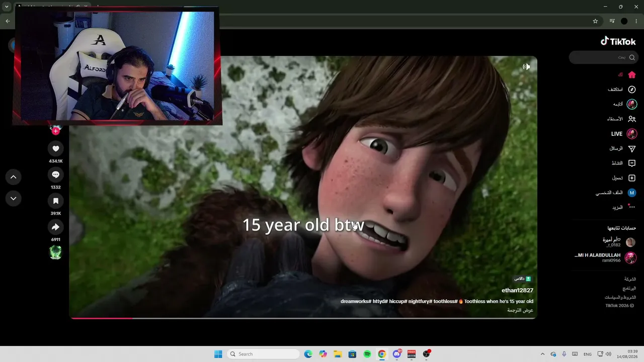Open Discord from the taskbar
644x362 pixels.
point(396,354)
